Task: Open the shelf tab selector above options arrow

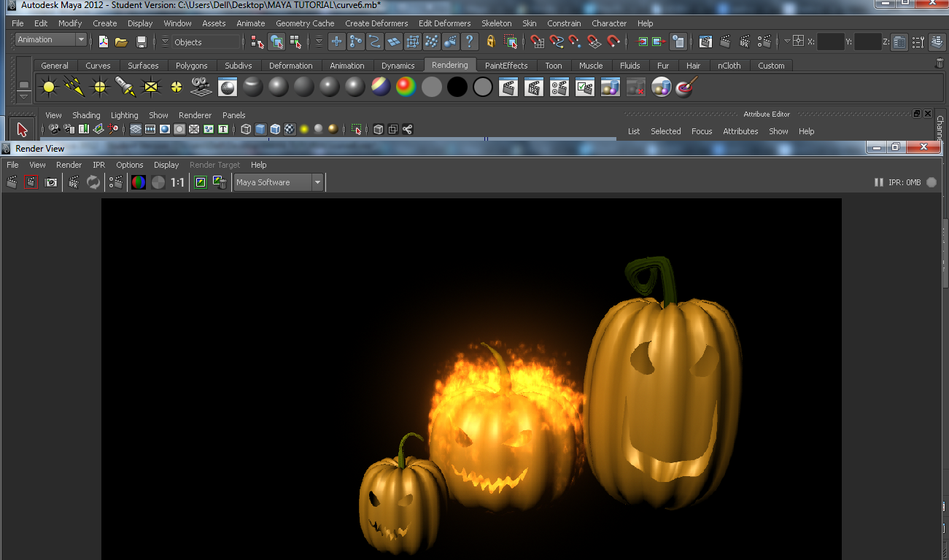Action: tap(24, 85)
